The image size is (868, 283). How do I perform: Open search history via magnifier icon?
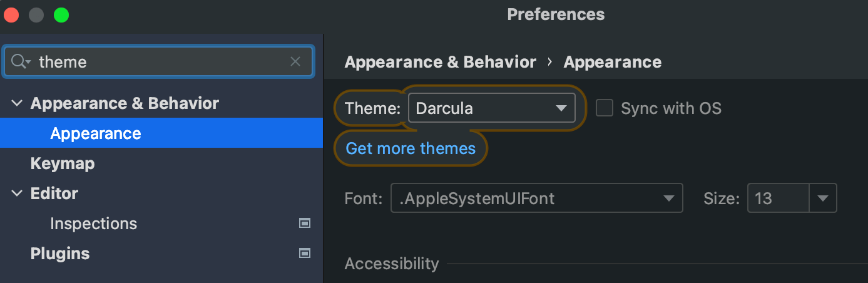[x=21, y=61]
